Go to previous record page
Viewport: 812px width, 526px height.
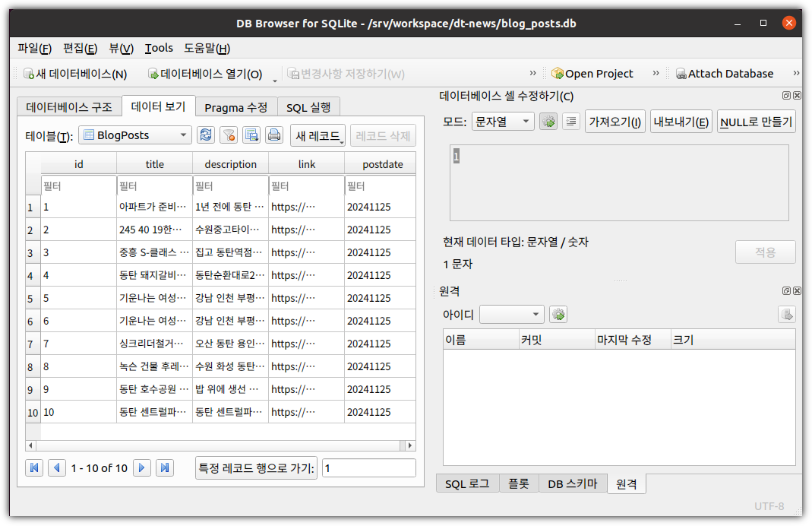coord(57,468)
